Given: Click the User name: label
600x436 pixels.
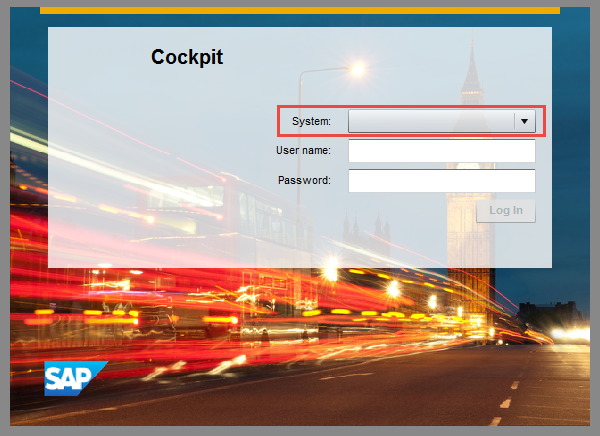Looking at the screenshot, I should tap(303, 150).
